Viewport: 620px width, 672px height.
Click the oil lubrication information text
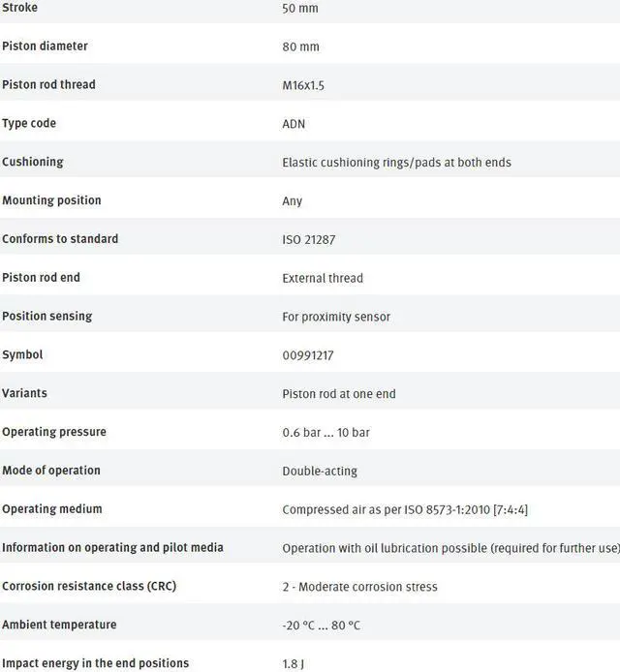coord(450,548)
